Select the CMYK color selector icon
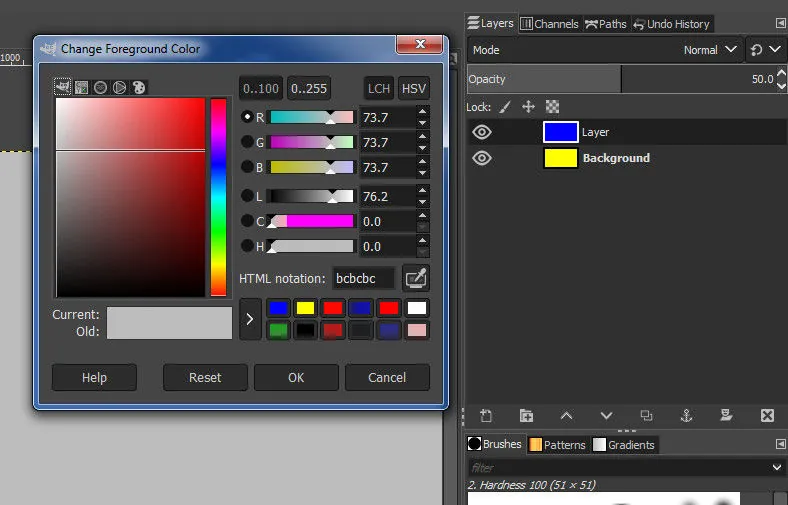Viewport: 788px width, 505px height. tap(81, 87)
